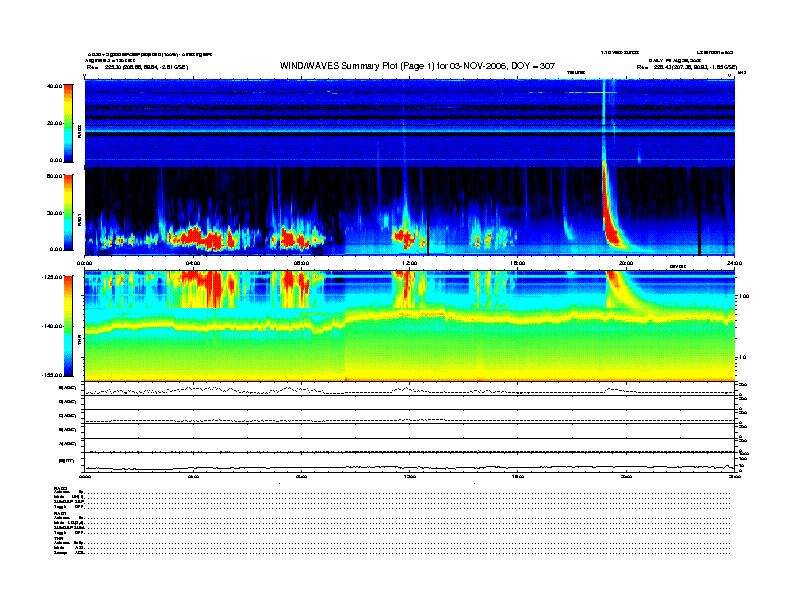The height and width of the screenshot is (612, 792).
Task: Click the 20.00 label on RAD2 color scale
Action: pyautogui.click(x=54, y=123)
